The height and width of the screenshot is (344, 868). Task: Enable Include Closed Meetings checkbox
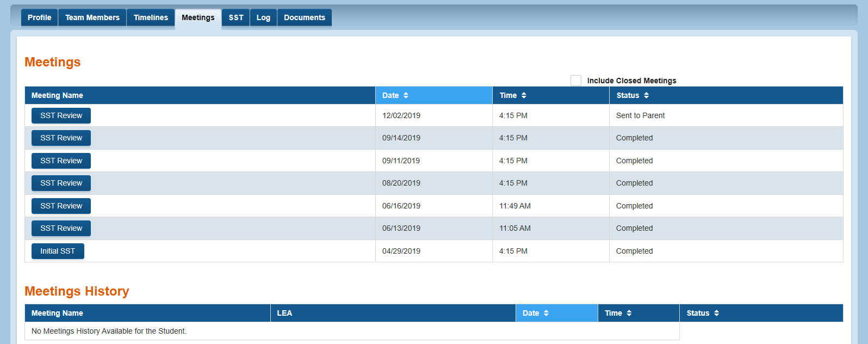tap(576, 81)
